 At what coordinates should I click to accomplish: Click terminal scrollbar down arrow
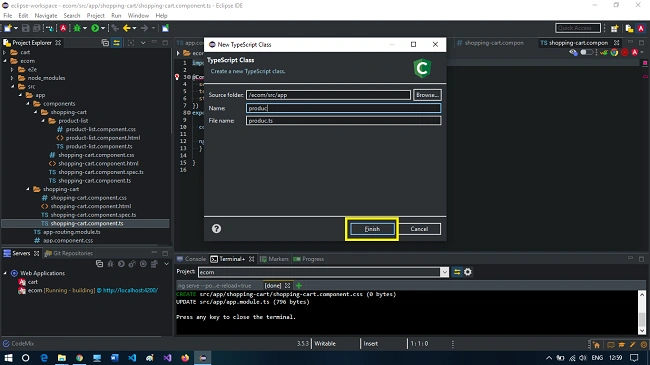[x=642, y=331]
